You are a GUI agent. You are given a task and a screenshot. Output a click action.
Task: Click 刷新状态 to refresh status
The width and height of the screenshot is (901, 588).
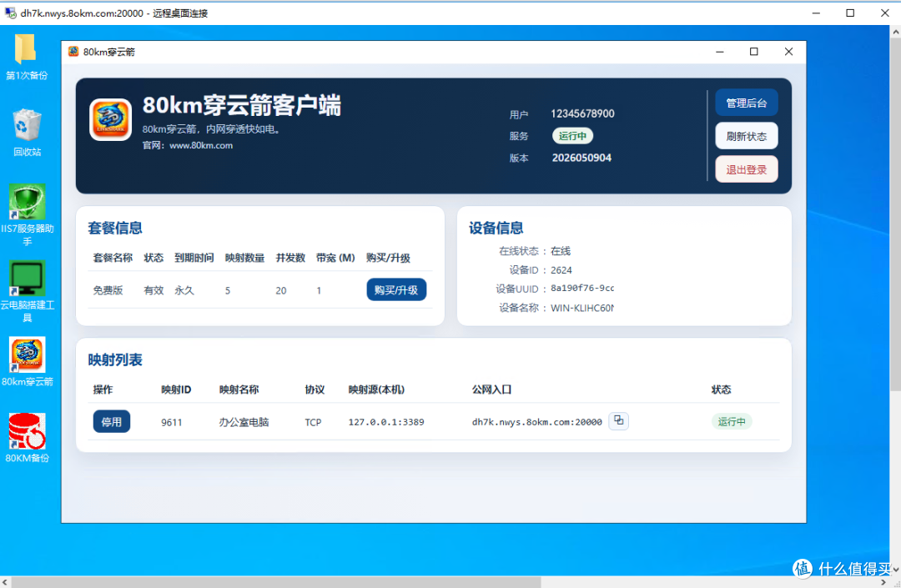747,136
